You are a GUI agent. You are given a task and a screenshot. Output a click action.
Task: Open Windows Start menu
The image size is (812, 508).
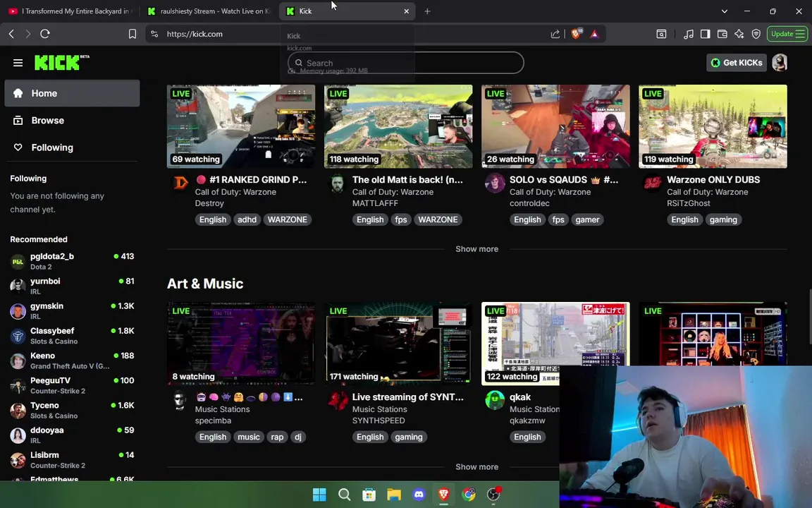pyautogui.click(x=319, y=495)
